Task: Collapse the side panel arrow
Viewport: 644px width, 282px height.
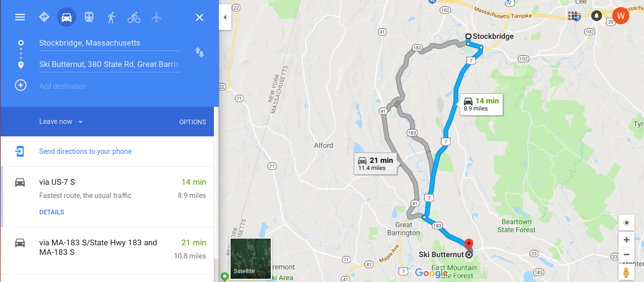Action: [x=225, y=17]
